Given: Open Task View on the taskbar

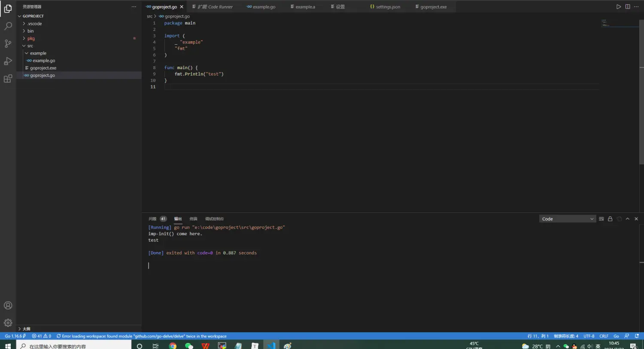Looking at the screenshot, I should coord(155,346).
